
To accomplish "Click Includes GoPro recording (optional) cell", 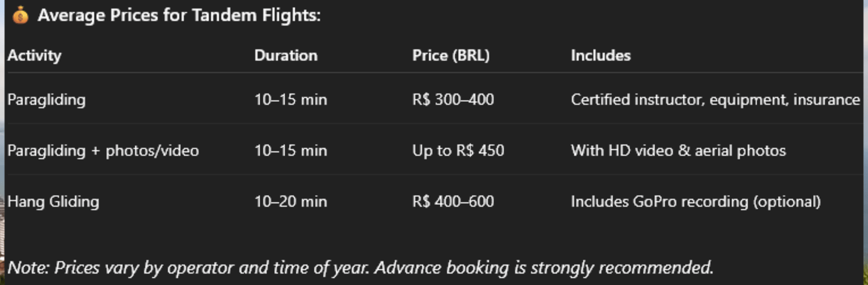I will 696,201.
